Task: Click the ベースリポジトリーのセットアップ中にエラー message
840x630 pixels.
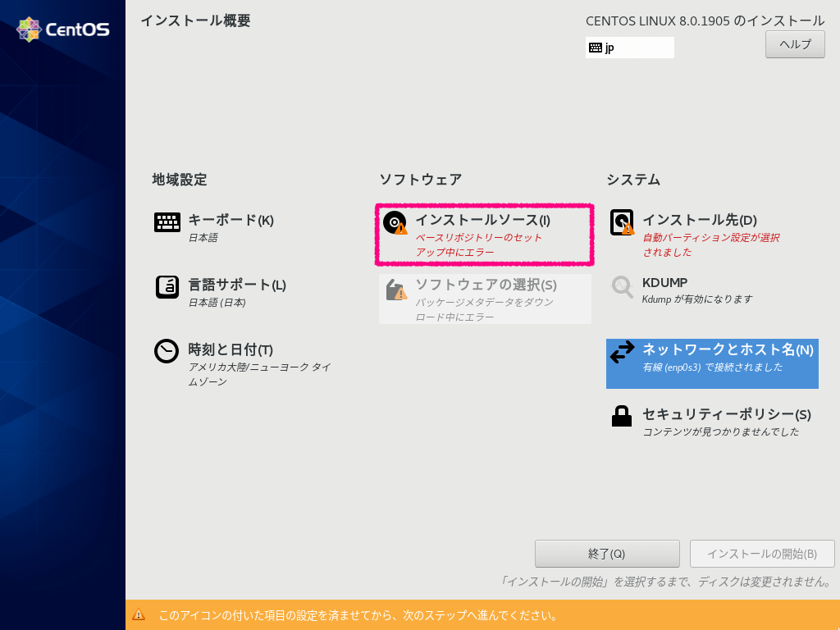Action: pyautogui.click(x=479, y=244)
